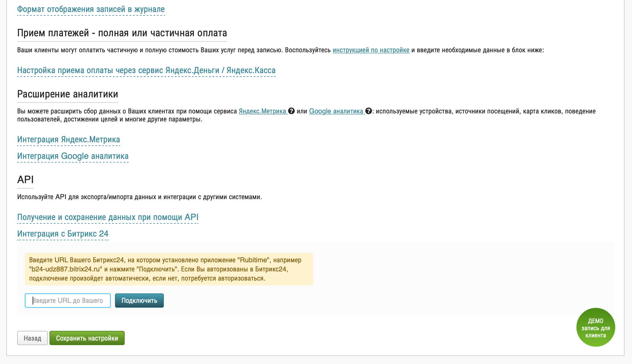
Task: Follow the Яндекс.Метрика inline text link
Action: 262,111
